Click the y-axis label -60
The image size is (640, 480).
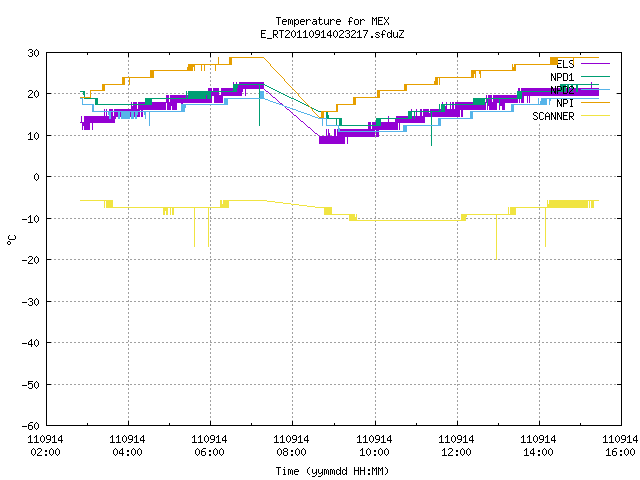pos(31,426)
